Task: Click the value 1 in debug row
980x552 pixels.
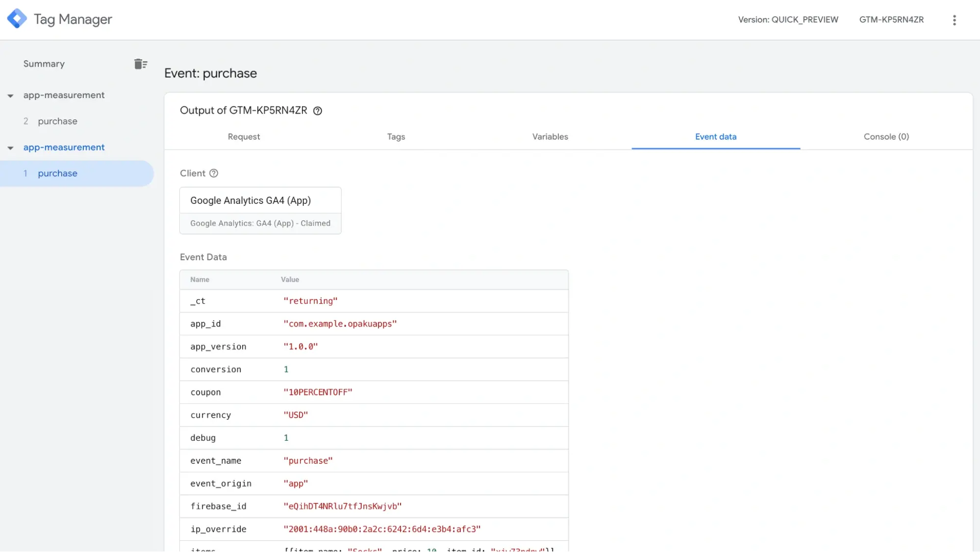Action: click(x=286, y=438)
